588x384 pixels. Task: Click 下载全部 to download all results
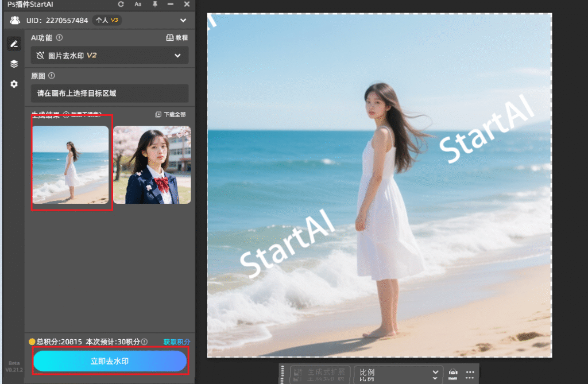pyautogui.click(x=171, y=114)
